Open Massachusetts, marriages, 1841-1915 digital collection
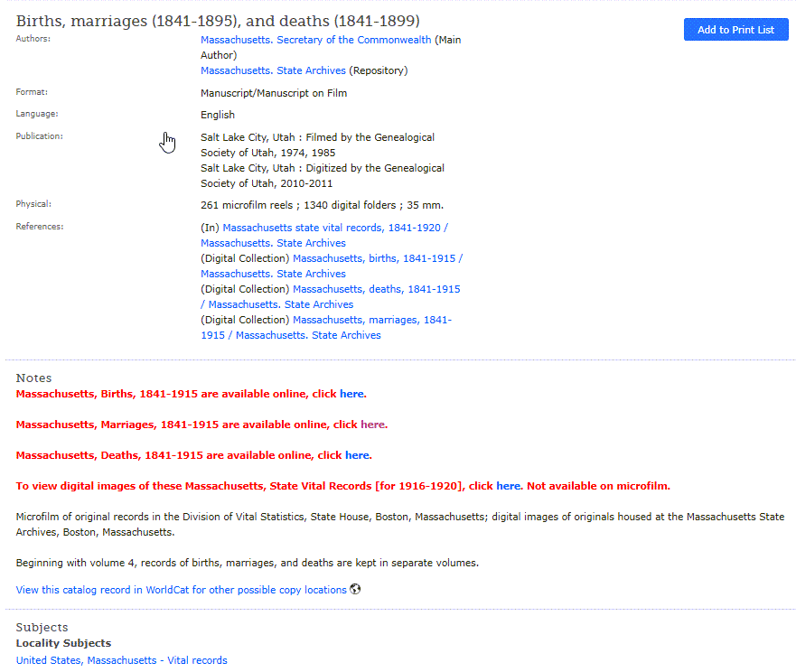The image size is (796, 672). 371,320
